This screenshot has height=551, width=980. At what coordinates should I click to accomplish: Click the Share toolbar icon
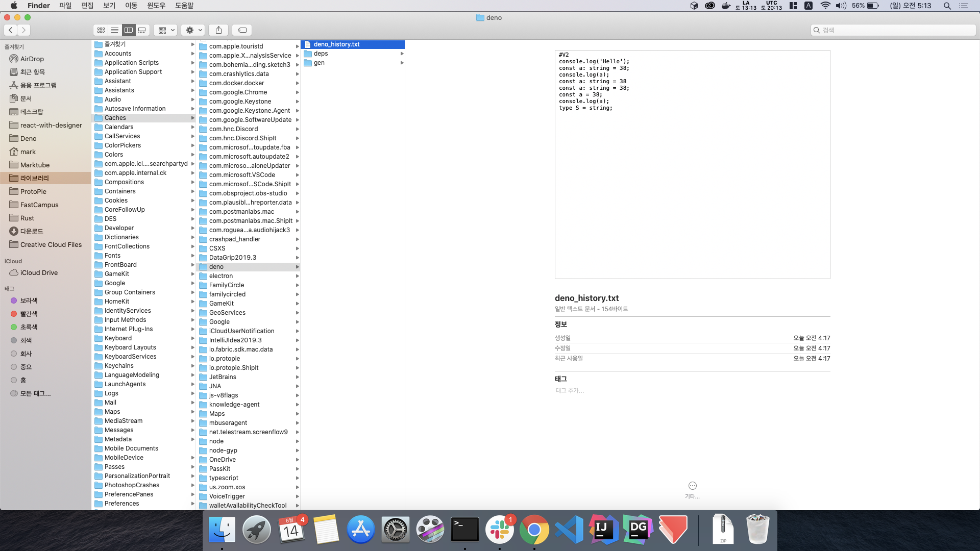tap(218, 30)
